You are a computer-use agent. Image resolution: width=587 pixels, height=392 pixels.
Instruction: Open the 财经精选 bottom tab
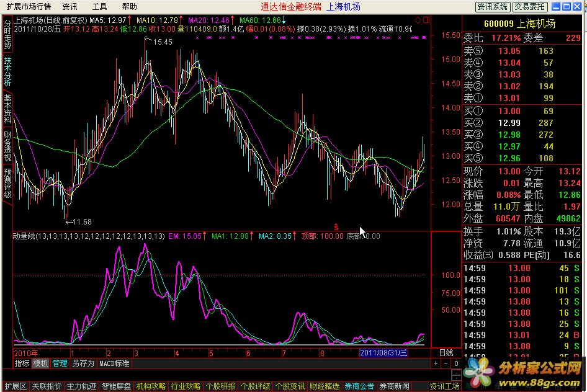point(325,386)
